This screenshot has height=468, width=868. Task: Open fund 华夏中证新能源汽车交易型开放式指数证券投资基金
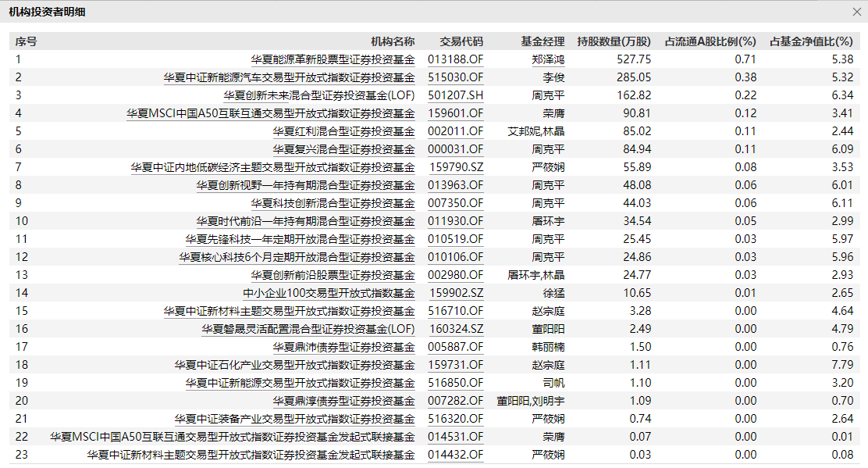tap(289, 77)
